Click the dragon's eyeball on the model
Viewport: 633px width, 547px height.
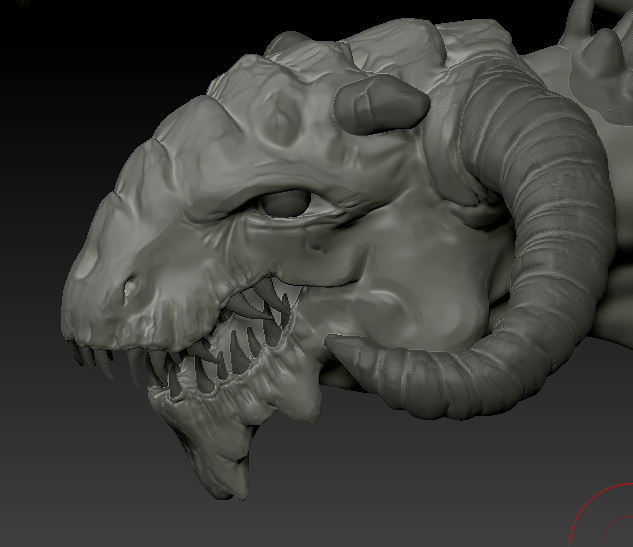(286, 203)
